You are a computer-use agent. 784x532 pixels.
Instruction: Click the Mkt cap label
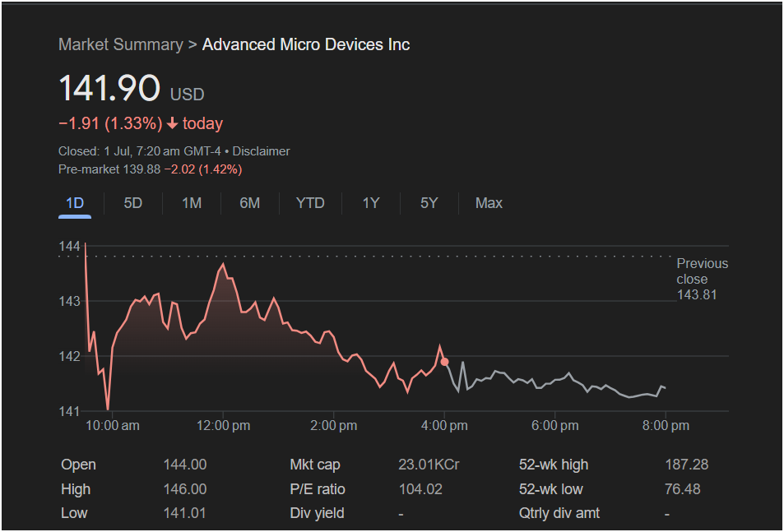click(x=315, y=465)
